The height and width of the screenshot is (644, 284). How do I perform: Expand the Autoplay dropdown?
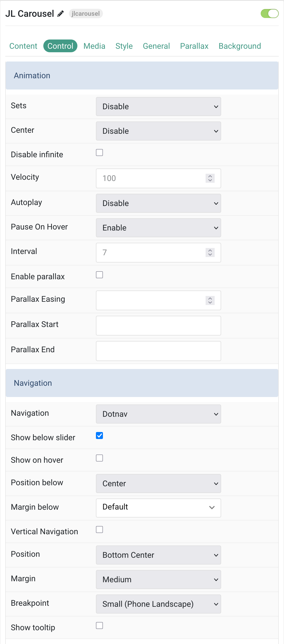point(158,203)
